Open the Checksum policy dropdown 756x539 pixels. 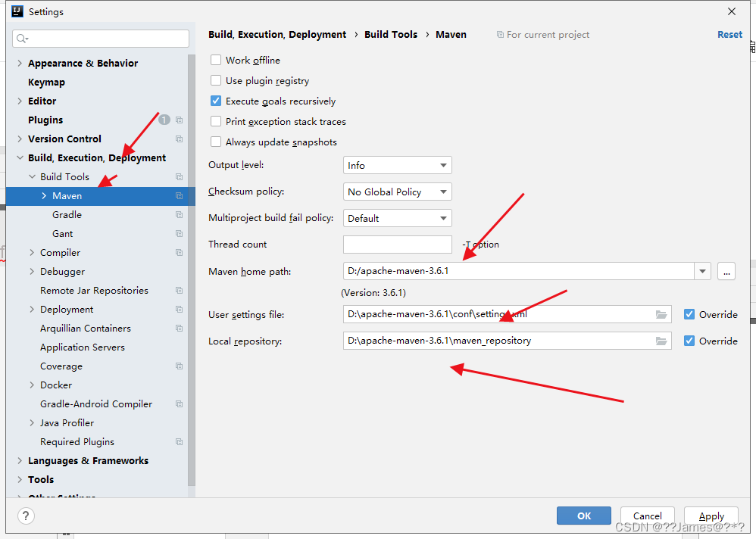[397, 192]
